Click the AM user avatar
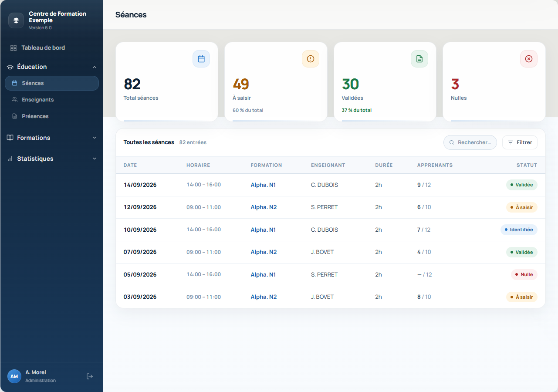 pyautogui.click(x=14, y=376)
